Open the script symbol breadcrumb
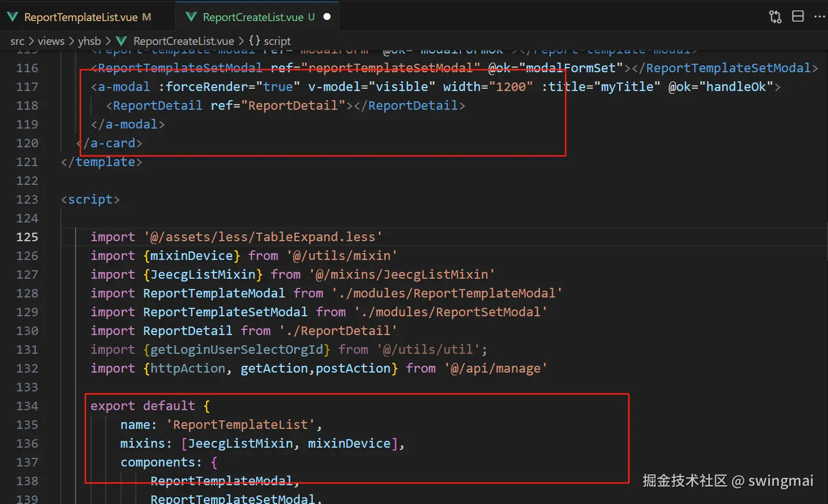The height and width of the screenshot is (504, 828). (277, 41)
